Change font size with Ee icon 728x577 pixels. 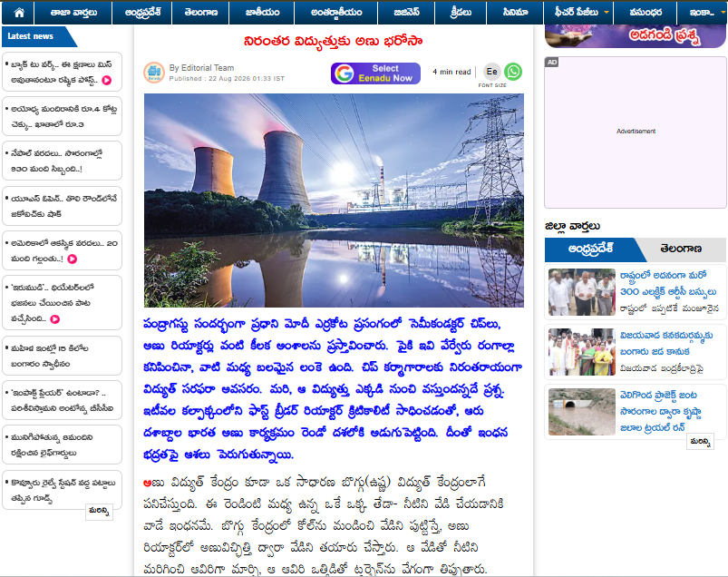click(492, 72)
